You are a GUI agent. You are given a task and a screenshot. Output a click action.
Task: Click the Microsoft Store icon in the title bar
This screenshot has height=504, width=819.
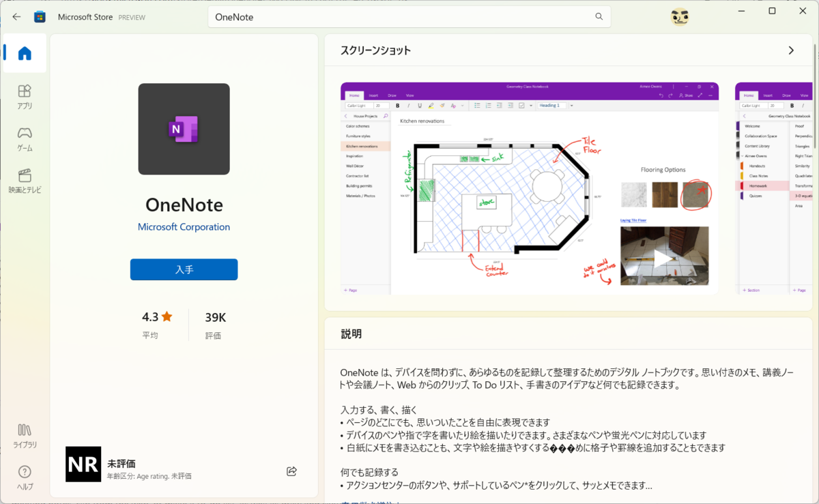point(40,16)
